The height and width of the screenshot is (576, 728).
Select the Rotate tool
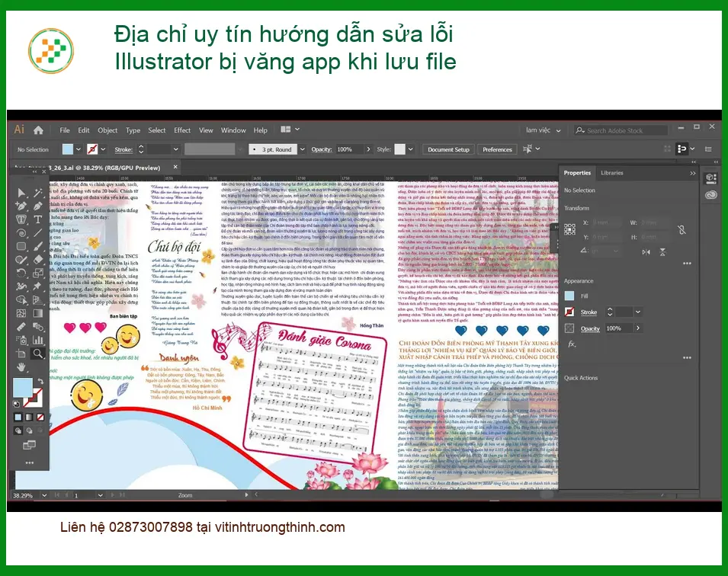pos(21,273)
